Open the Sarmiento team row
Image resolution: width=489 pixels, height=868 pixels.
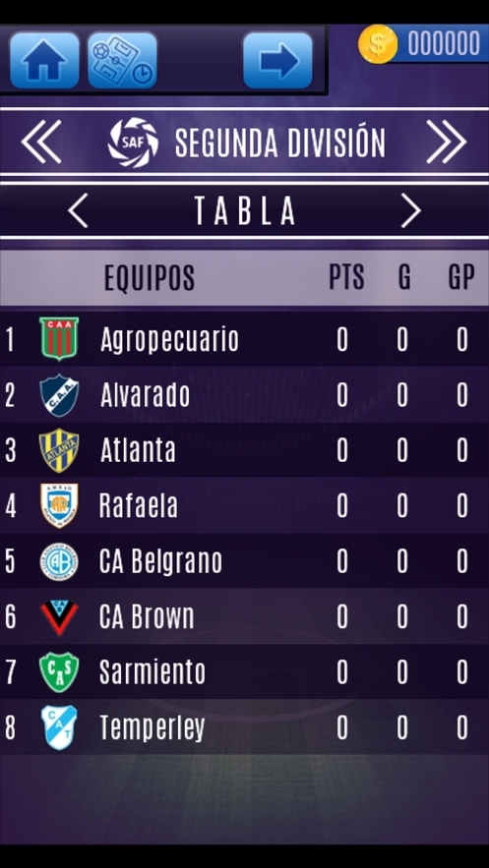tap(244, 672)
